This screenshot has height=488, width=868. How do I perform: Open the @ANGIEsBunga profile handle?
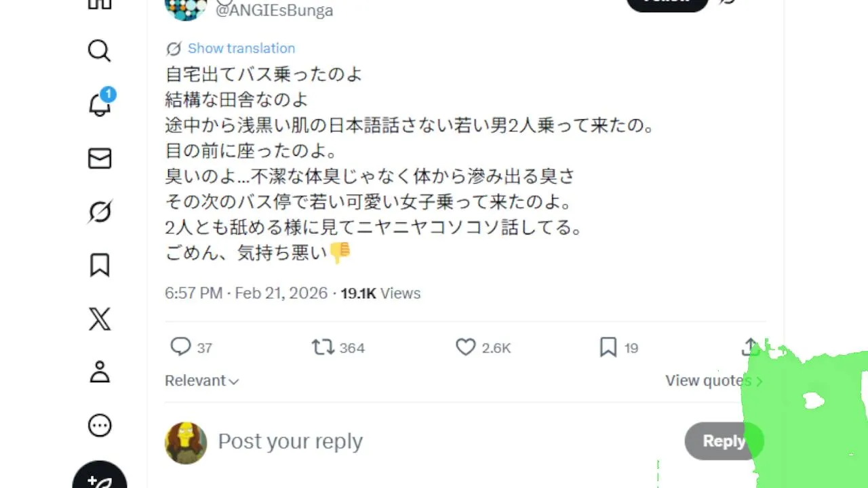click(x=274, y=11)
